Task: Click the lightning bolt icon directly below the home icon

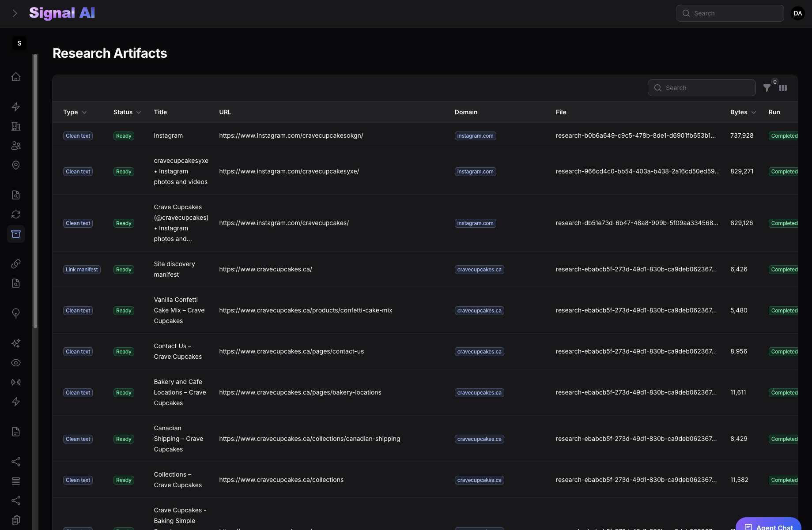Action: click(16, 107)
